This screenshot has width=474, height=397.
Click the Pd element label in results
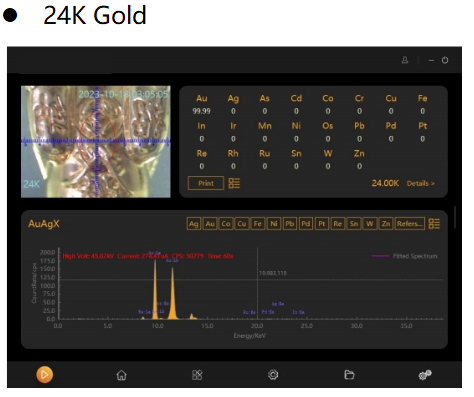pos(391,126)
